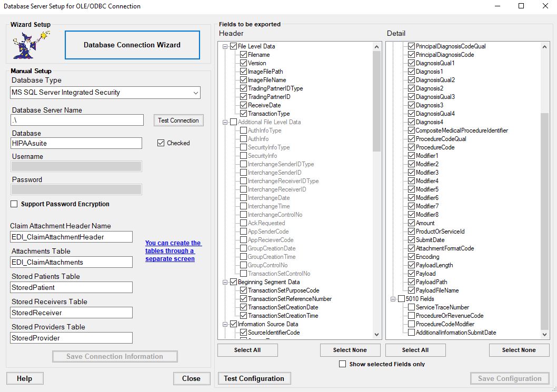Check AdditionalInformationSubmitDate checkbox
The width and height of the screenshot is (557, 392).
(411, 333)
